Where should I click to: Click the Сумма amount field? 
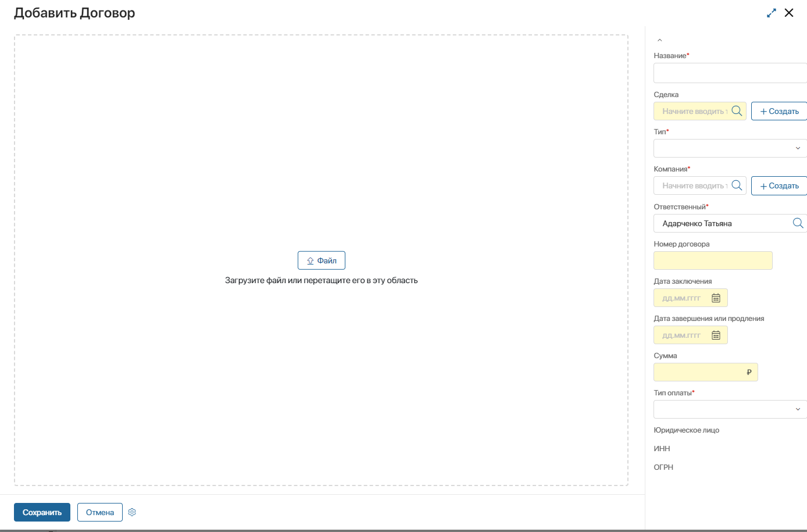tap(706, 372)
